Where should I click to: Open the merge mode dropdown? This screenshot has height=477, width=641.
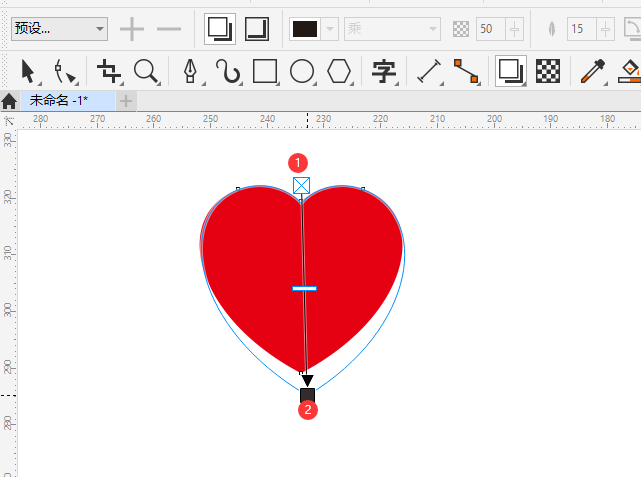pyautogui.click(x=392, y=29)
